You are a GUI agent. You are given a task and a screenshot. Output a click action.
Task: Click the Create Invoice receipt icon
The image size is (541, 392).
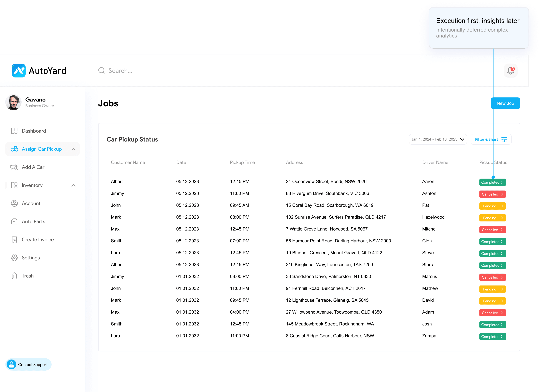pos(14,240)
